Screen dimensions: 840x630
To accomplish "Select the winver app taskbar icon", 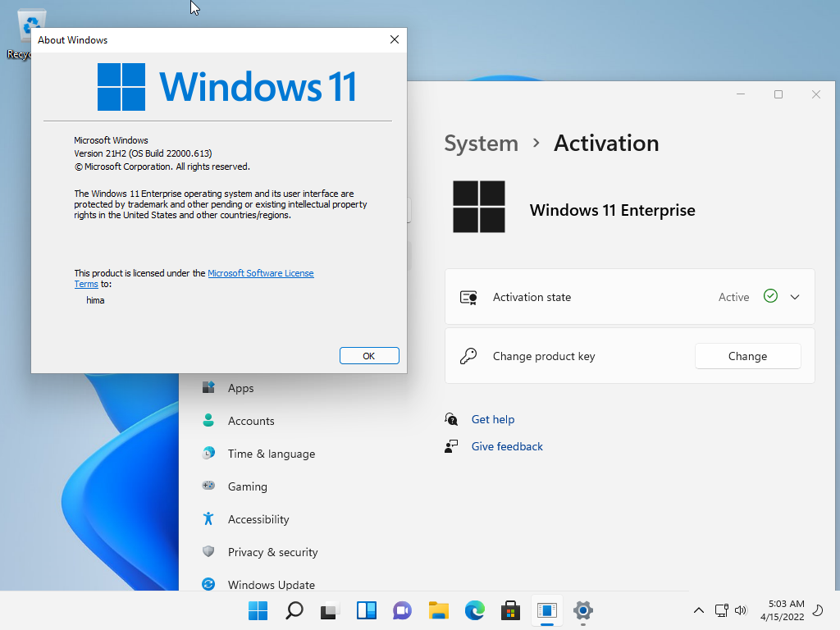I will click(547, 610).
